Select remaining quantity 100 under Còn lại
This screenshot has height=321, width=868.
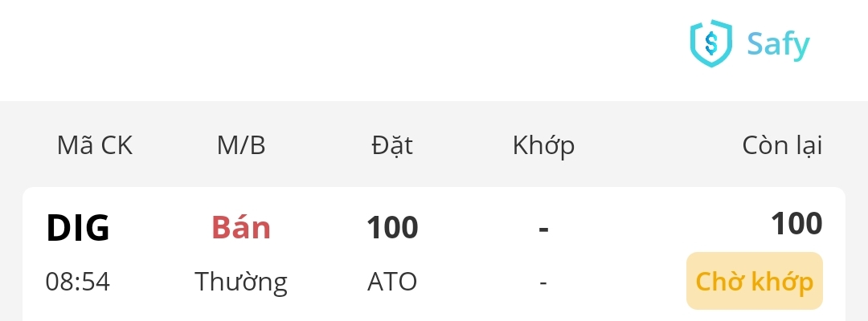point(796,224)
